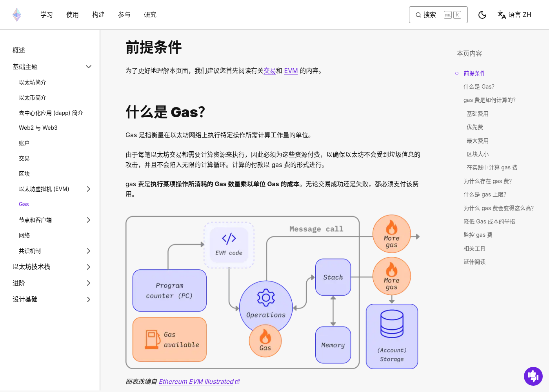Open the Ethereum EVM illustrated link

[x=196, y=381]
